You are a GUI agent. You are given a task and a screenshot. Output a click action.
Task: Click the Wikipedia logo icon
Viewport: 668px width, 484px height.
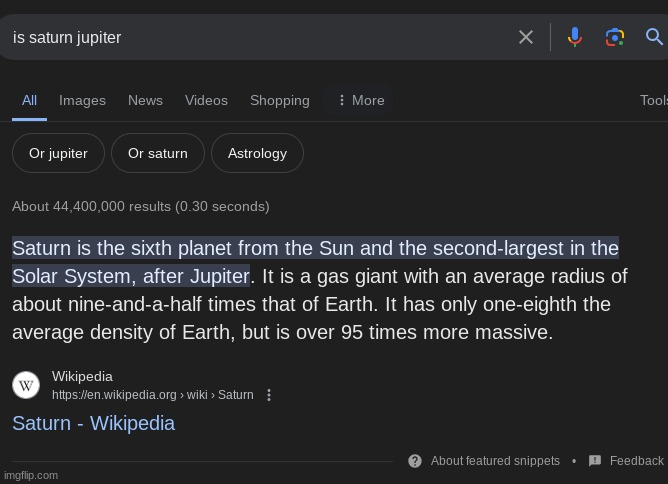pos(27,385)
